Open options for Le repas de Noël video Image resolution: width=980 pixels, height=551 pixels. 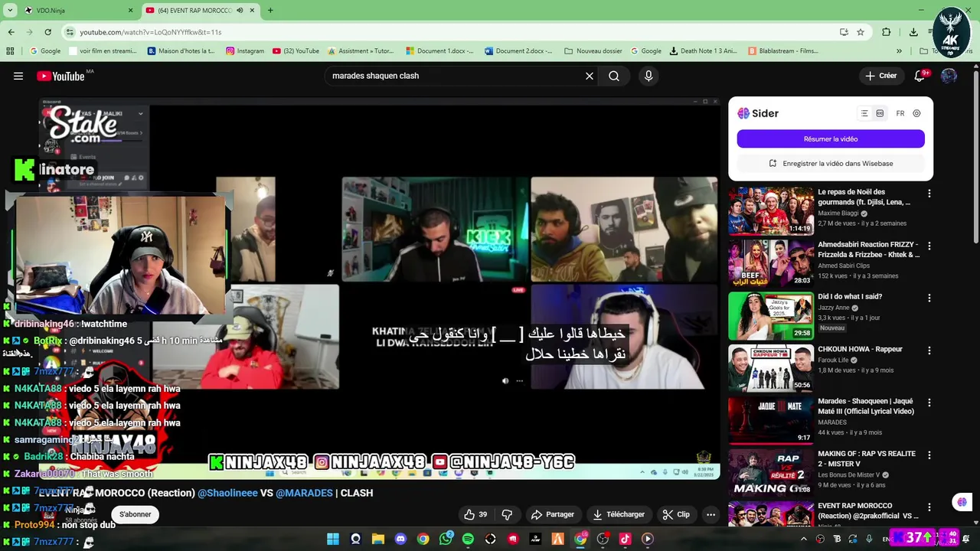coord(929,194)
